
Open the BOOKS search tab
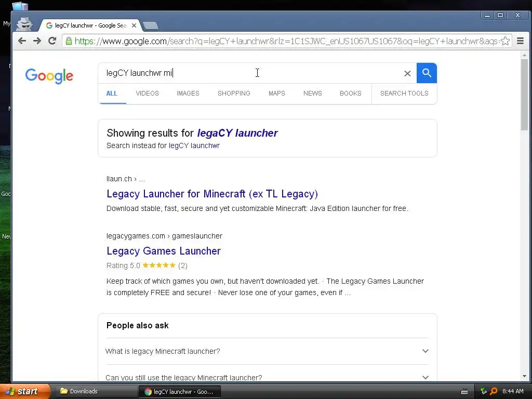pos(351,94)
